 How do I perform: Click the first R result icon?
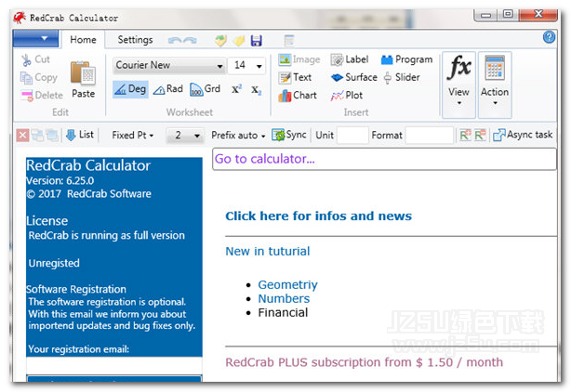click(x=465, y=135)
